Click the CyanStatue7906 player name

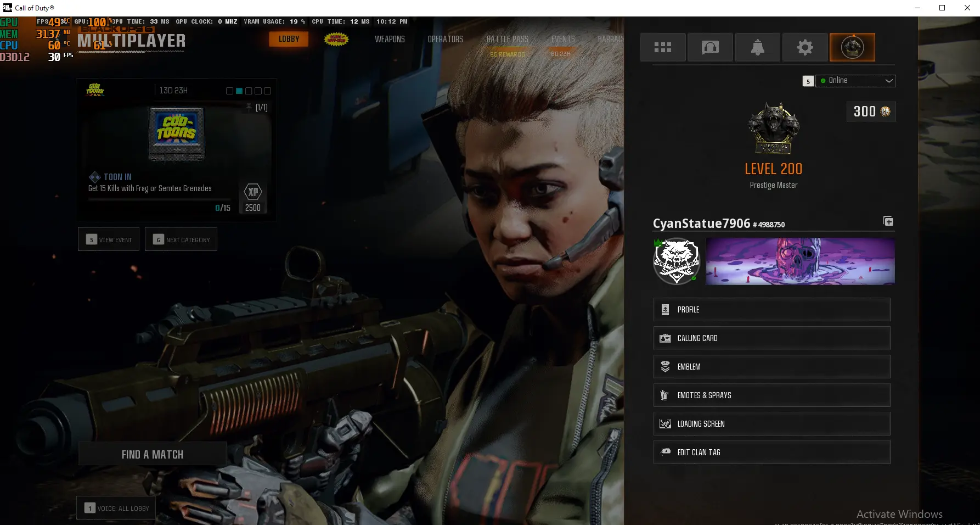701,224
